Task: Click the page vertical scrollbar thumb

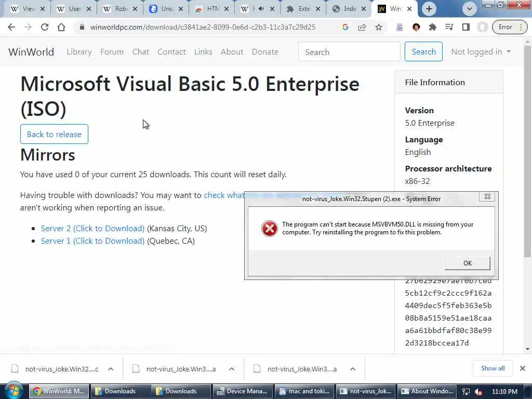Action: pyautogui.click(x=527, y=151)
